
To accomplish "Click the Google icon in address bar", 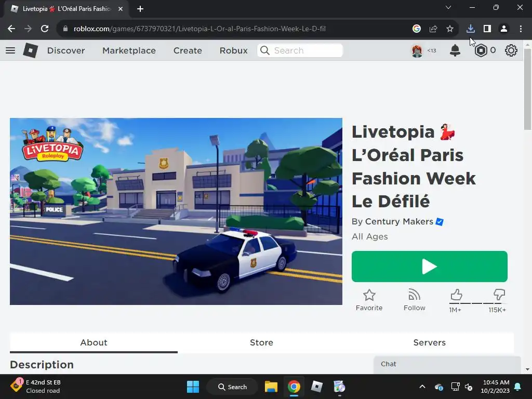I will (417, 29).
